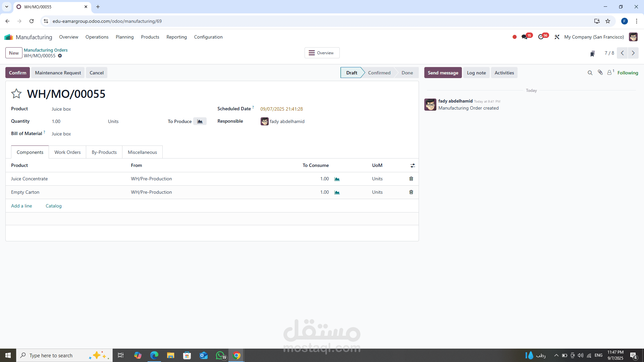This screenshot has height=362, width=644.
Task: Open activities clock icon in top bar
Action: pos(541,37)
